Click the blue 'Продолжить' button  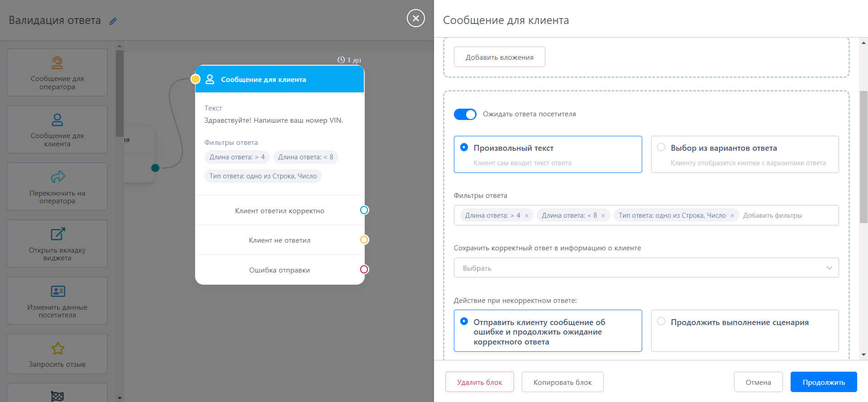pos(823,382)
